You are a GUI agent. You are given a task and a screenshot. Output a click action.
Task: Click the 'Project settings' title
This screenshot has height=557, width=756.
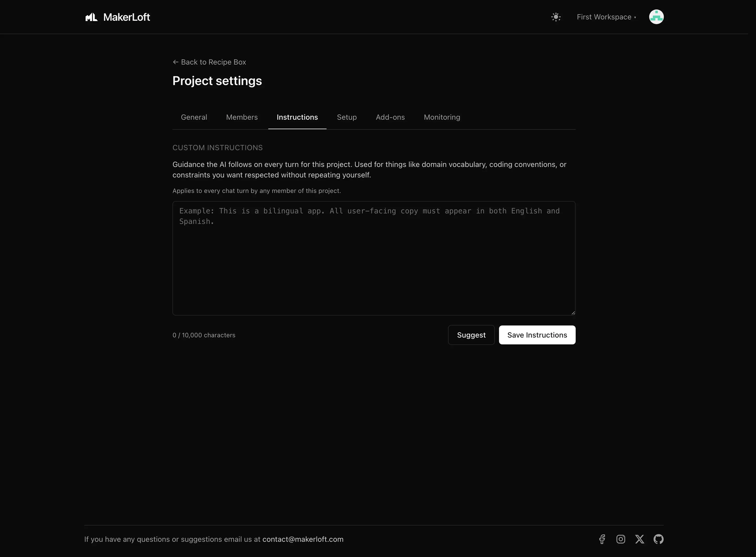click(217, 81)
